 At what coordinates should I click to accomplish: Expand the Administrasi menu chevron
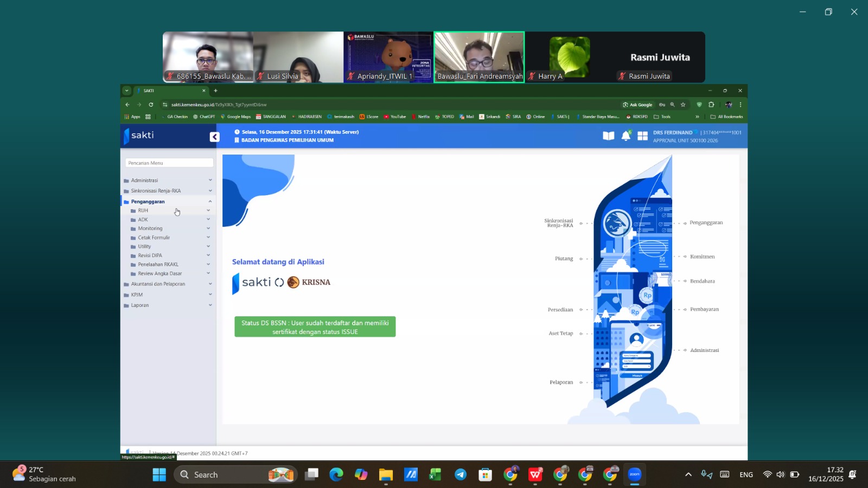tap(210, 180)
